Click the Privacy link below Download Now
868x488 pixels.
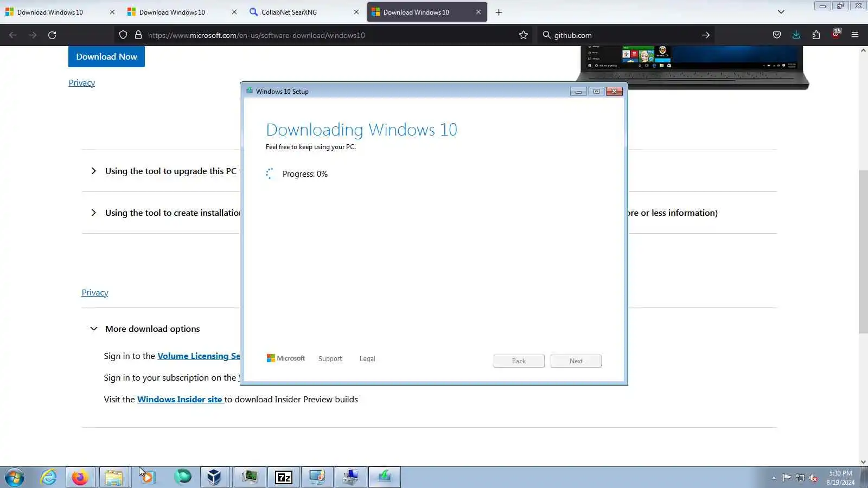[x=82, y=82]
